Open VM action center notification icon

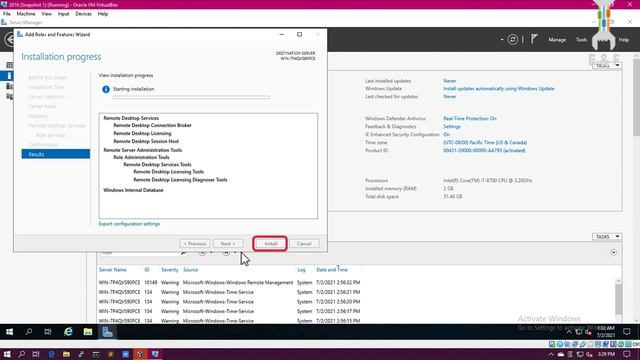(x=627, y=332)
